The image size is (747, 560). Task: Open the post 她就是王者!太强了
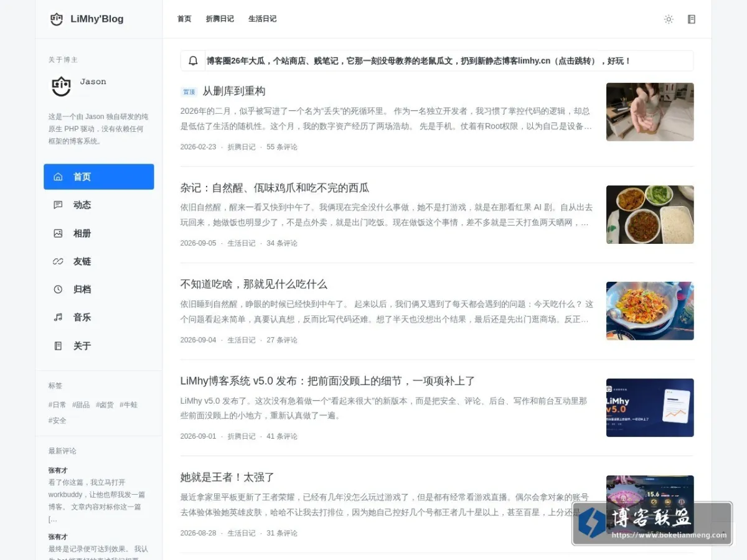[227, 477]
